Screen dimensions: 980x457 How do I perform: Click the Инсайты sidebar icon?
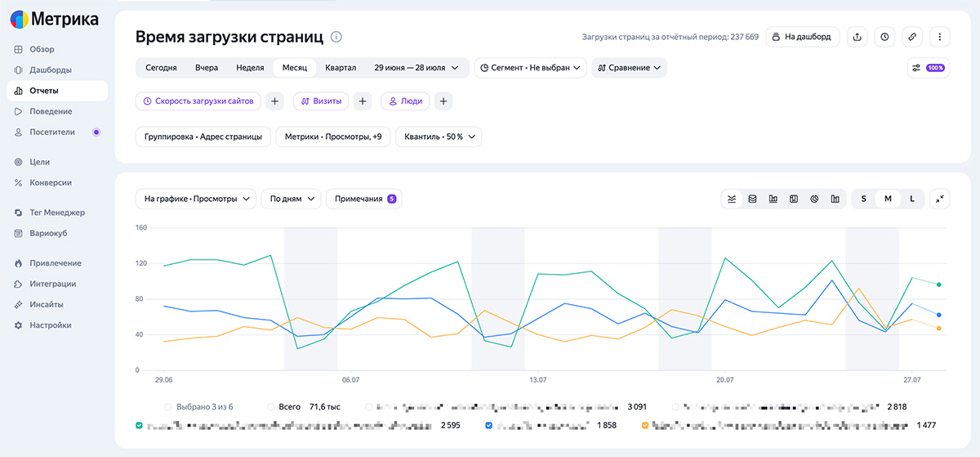18,304
